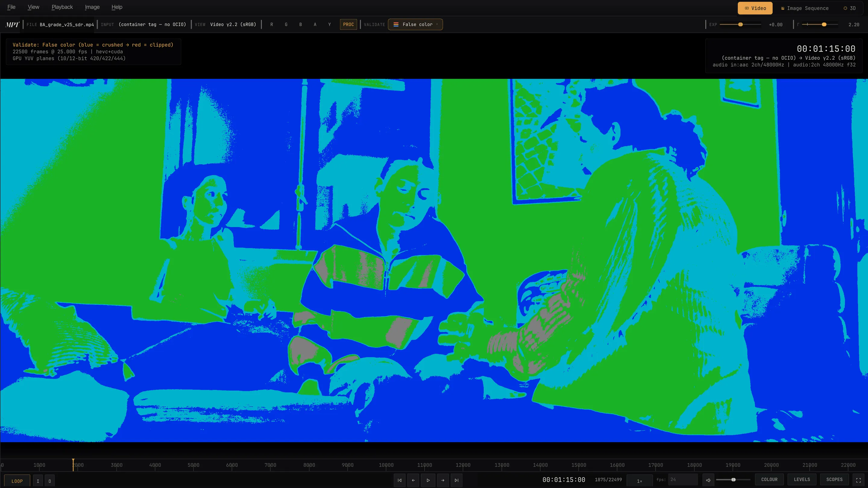Switch to 3D mode tab
The height and width of the screenshot is (488, 868).
[850, 8]
